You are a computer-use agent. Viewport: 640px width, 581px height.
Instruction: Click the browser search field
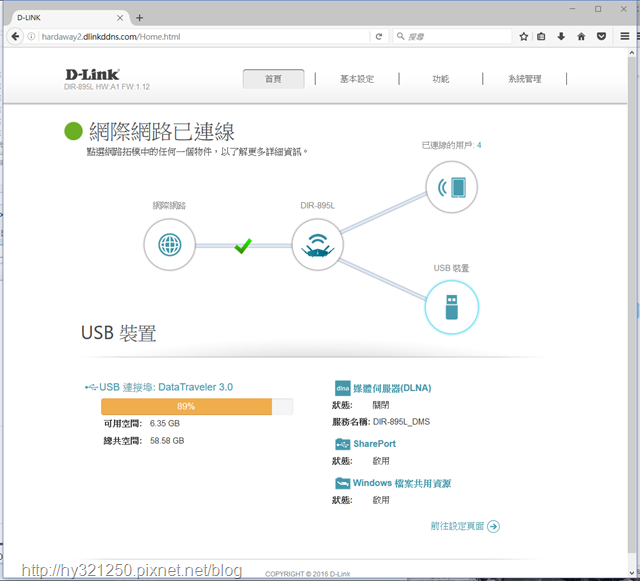coord(452,37)
